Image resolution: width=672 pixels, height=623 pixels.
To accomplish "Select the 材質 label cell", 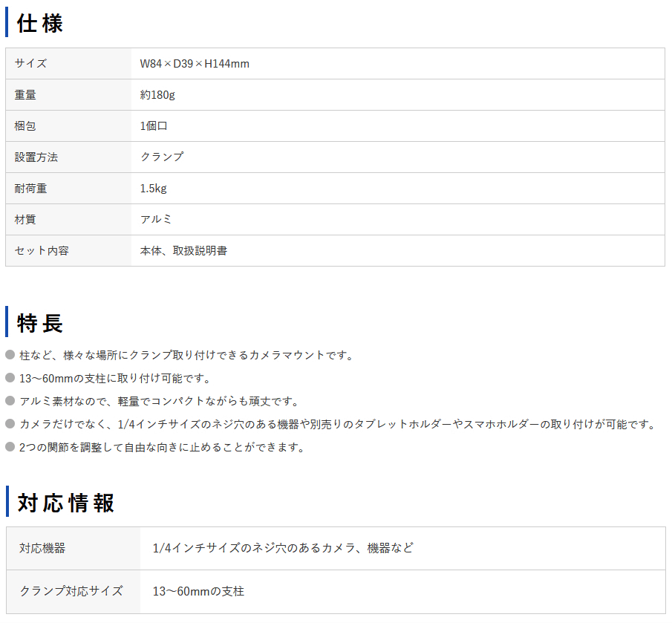I will coord(25,220).
